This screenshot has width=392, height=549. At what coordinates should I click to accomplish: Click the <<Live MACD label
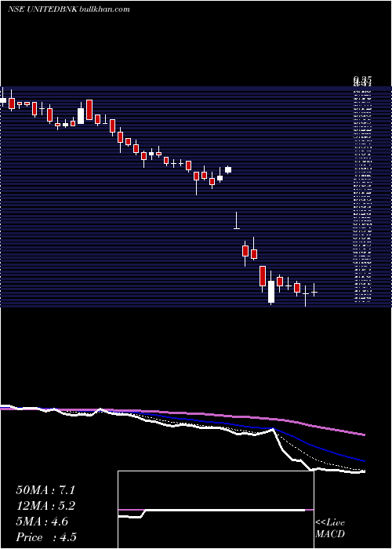330,529
